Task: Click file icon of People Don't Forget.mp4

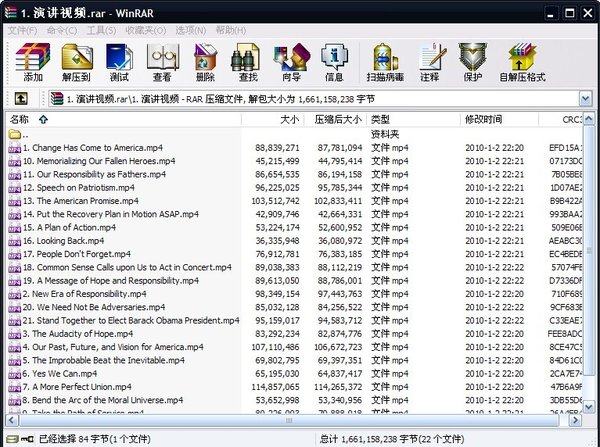Action: click(x=15, y=254)
